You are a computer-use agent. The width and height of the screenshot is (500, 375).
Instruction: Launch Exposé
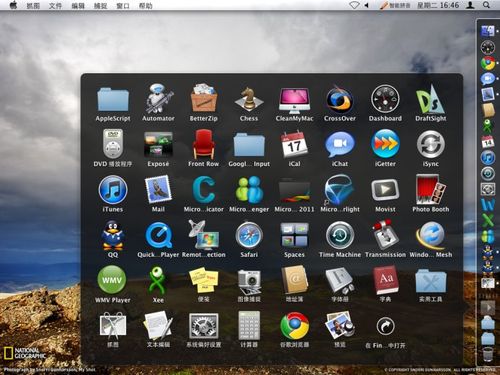tap(158, 144)
